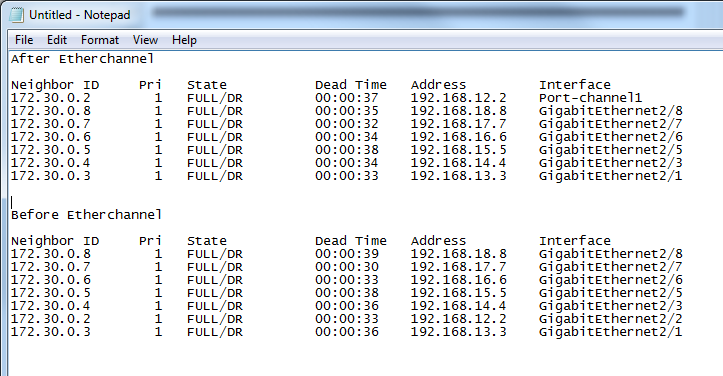This screenshot has width=723, height=376.
Task: Place cursor on 'Before Etherchannel' heading
Action: (x=86, y=215)
